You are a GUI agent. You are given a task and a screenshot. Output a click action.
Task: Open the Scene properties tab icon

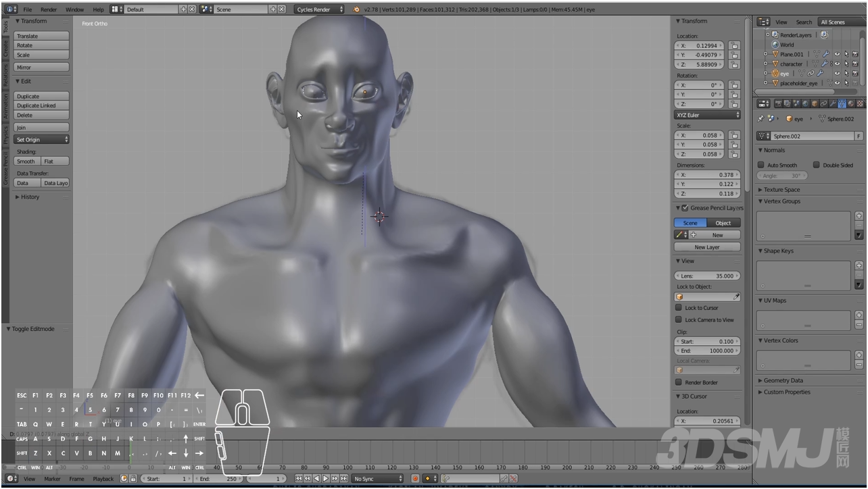click(x=796, y=103)
